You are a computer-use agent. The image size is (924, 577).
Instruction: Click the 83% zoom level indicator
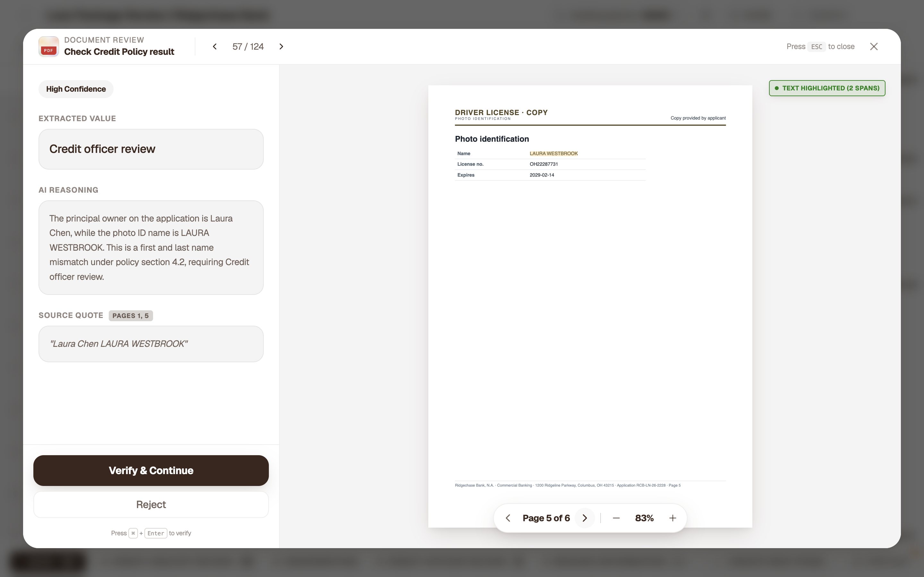click(644, 518)
